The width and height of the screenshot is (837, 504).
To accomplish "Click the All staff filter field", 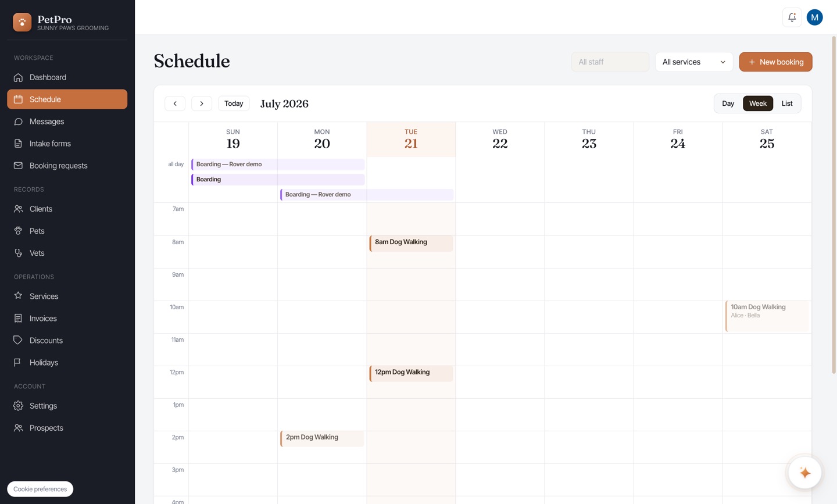I will pyautogui.click(x=610, y=62).
